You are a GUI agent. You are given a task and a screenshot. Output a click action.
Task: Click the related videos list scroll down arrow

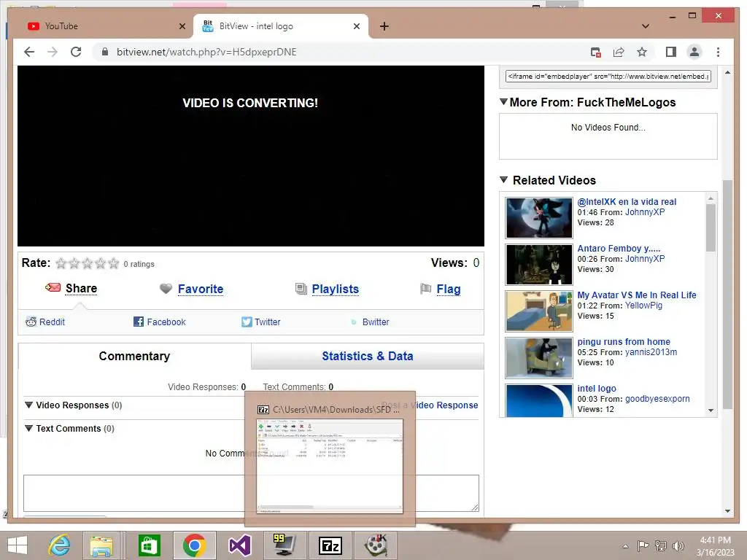tap(711, 411)
